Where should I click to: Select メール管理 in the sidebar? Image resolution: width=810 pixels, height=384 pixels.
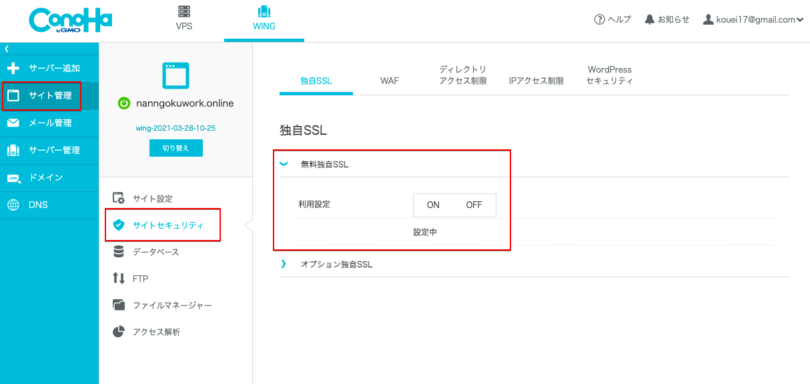[49, 123]
